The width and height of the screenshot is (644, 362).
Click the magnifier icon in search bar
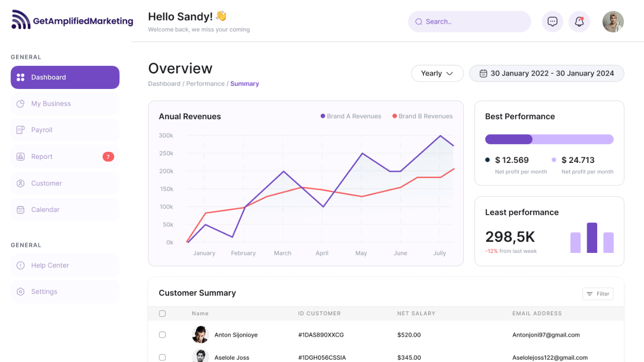419,22
